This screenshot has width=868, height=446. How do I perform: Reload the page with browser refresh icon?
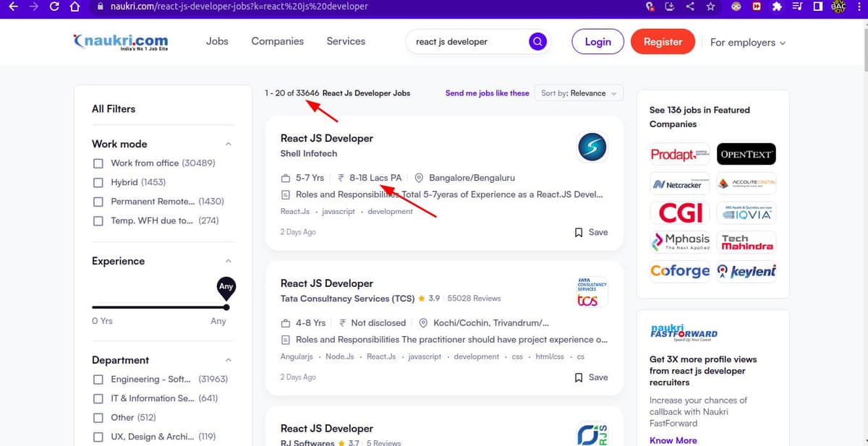[x=54, y=7]
